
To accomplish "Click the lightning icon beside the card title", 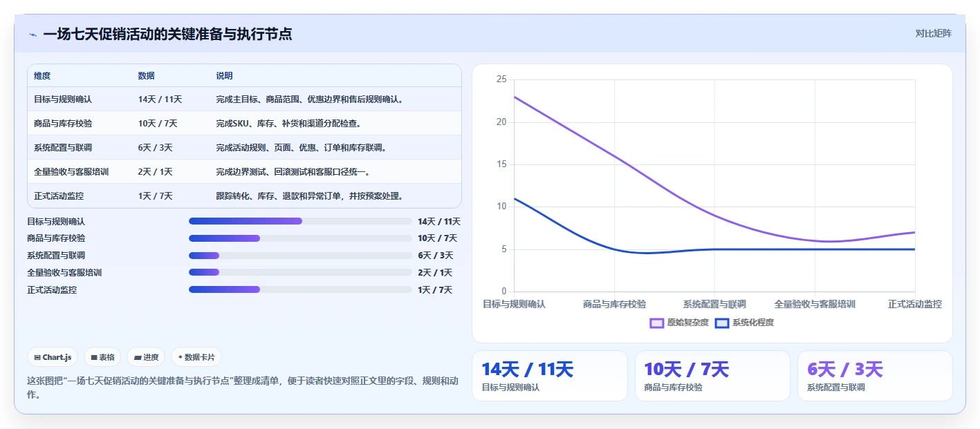I will click(x=33, y=35).
